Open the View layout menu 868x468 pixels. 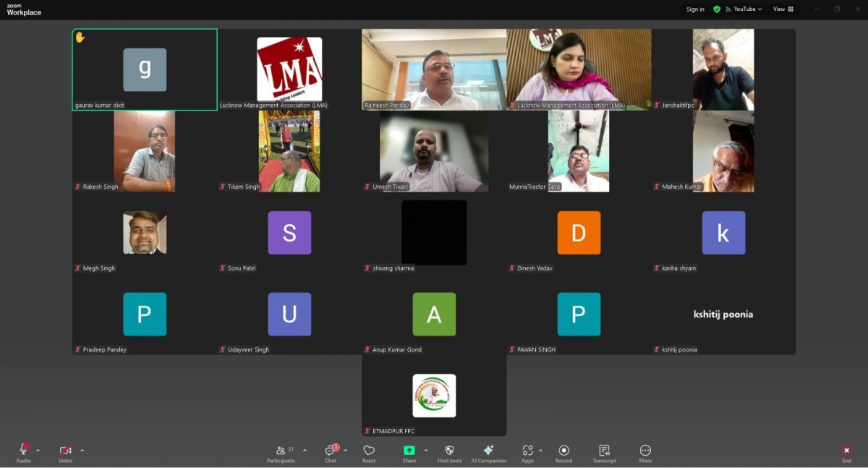click(x=783, y=9)
